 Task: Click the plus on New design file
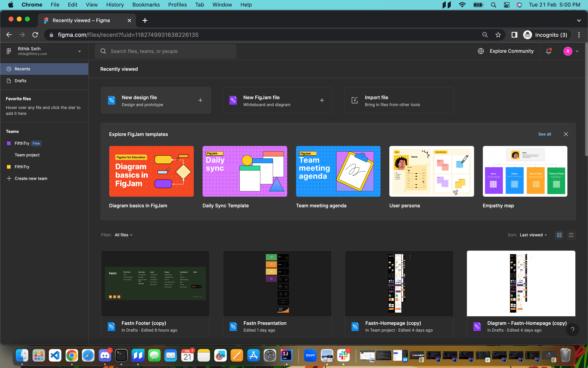(x=200, y=100)
